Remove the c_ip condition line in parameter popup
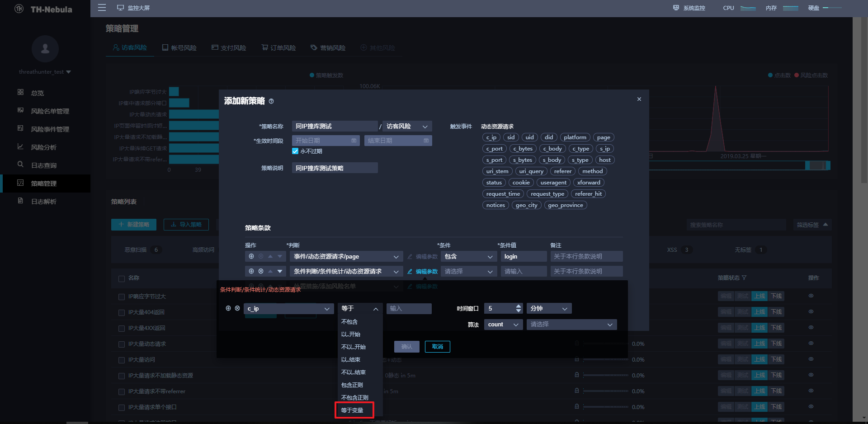 (237, 308)
